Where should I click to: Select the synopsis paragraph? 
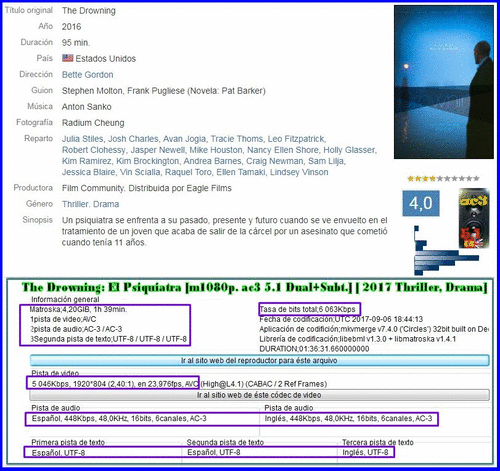(224, 231)
